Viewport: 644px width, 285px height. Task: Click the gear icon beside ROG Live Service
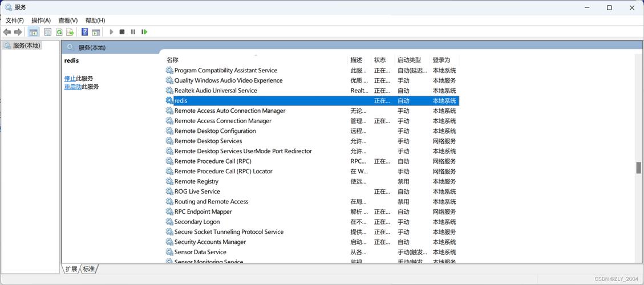pos(169,192)
